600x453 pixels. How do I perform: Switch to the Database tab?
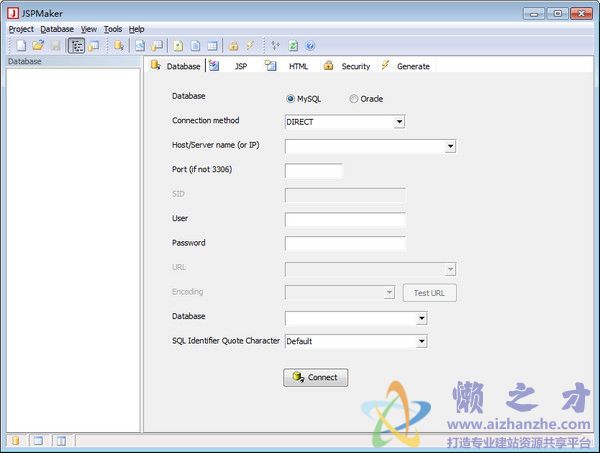[176, 66]
